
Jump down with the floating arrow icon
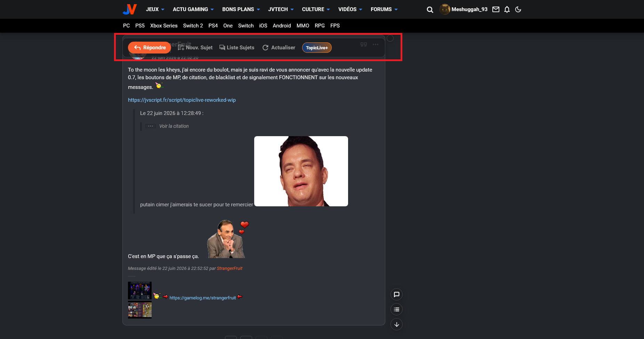396,324
